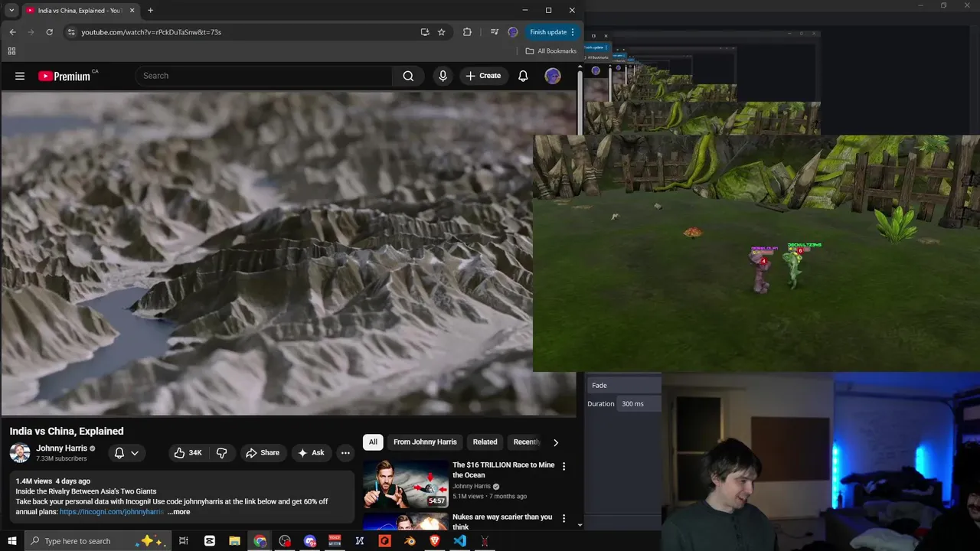Image resolution: width=980 pixels, height=551 pixels.
Task: Click the 7.33M subscribers text
Action: (x=61, y=459)
